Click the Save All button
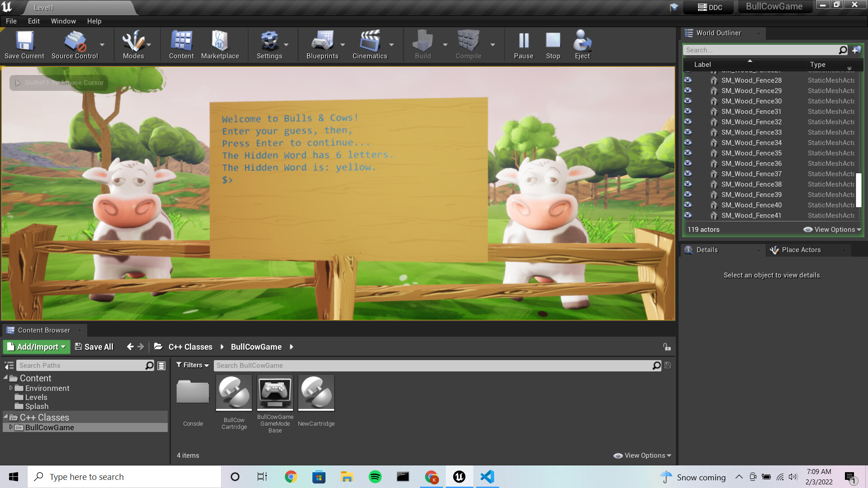868x488 pixels. click(x=94, y=347)
